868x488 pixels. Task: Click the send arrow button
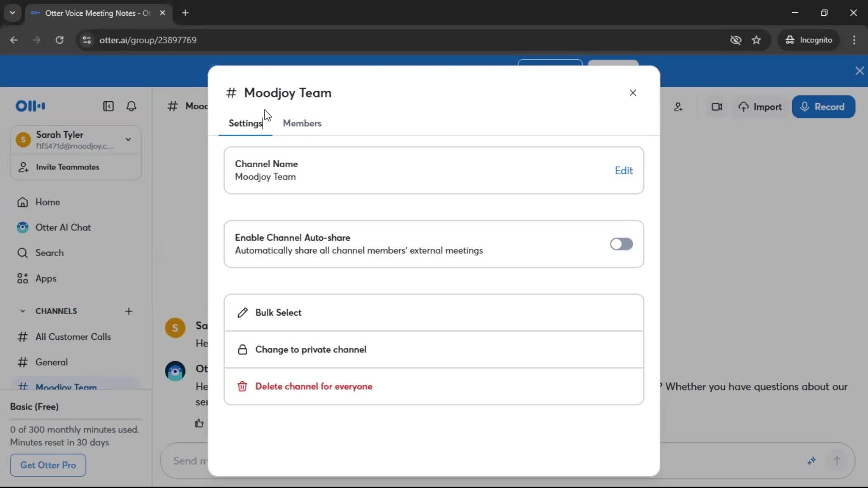837,461
